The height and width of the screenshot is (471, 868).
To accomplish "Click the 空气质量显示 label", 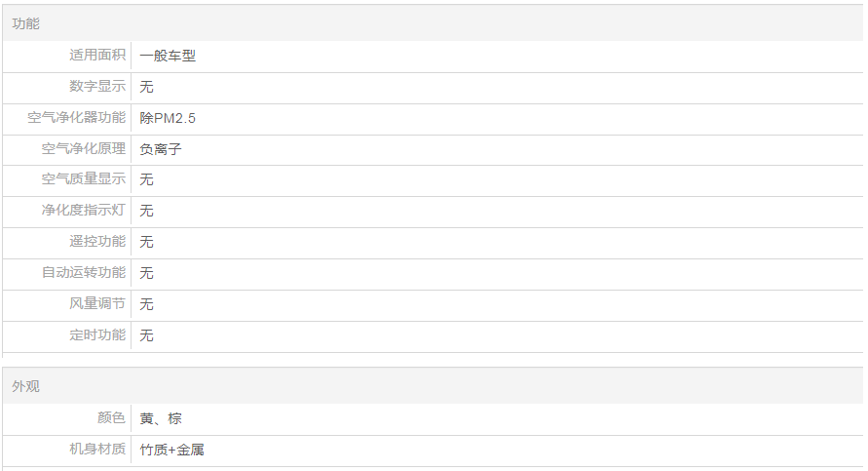I will point(84,179).
